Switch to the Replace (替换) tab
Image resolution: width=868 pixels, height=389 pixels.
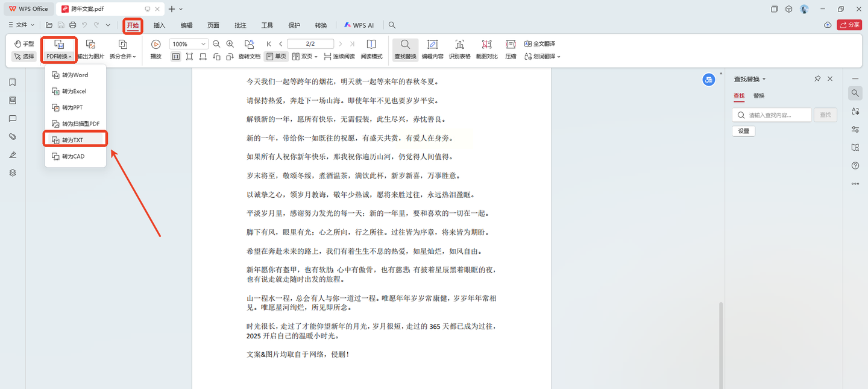759,96
